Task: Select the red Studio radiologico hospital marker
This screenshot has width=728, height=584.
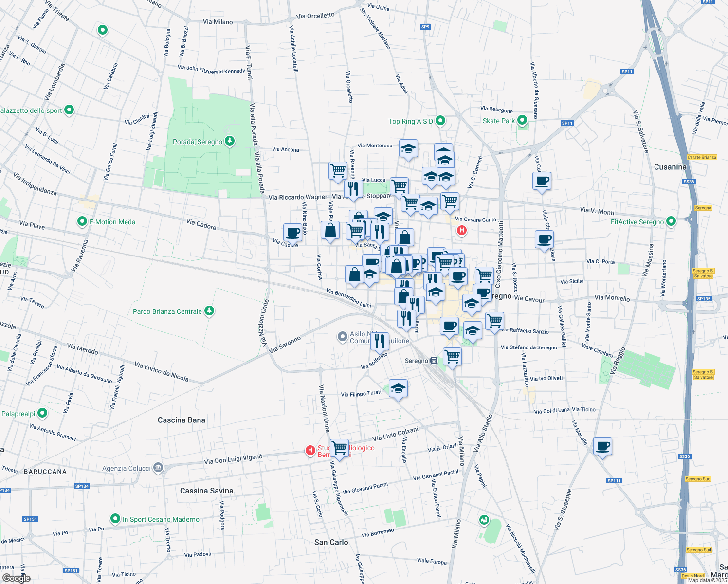Action: point(310,451)
